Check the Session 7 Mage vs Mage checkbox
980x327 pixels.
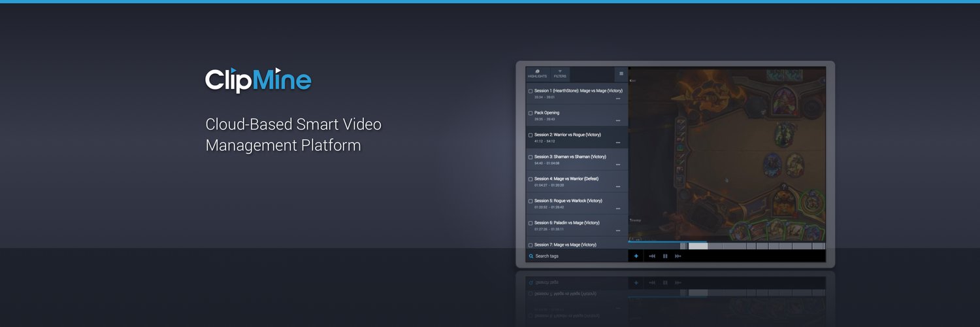531,245
